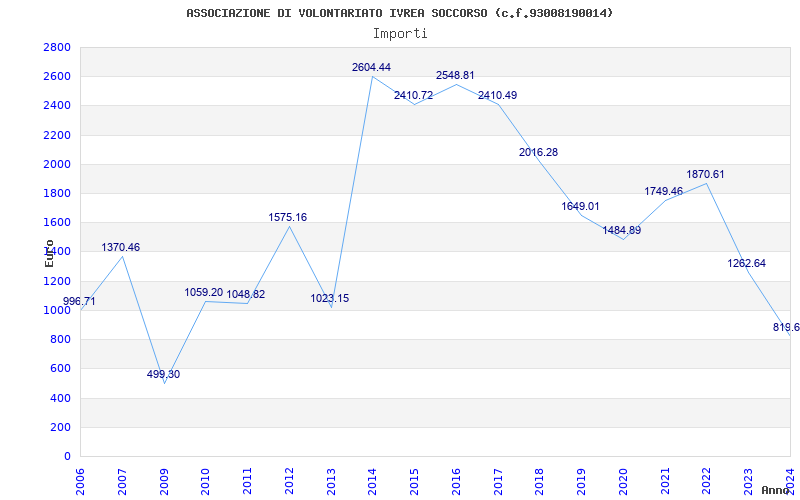
Task: Click the data label 2016.28
Action: [539, 153]
